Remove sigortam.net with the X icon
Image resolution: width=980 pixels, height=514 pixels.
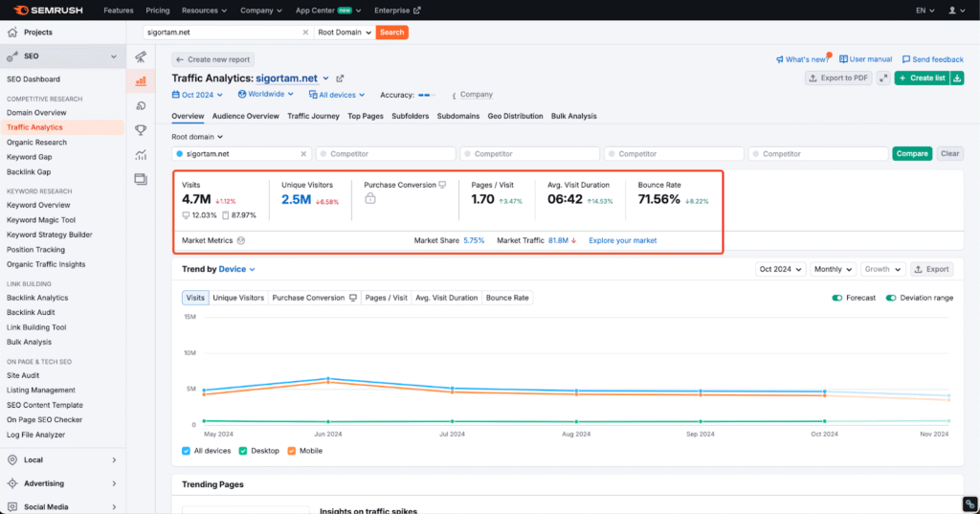coord(304,153)
